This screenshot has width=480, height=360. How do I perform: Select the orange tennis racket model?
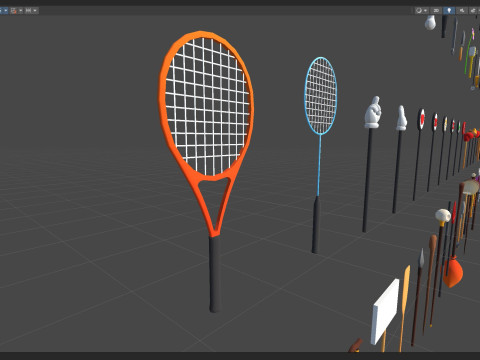click(207, 133)
